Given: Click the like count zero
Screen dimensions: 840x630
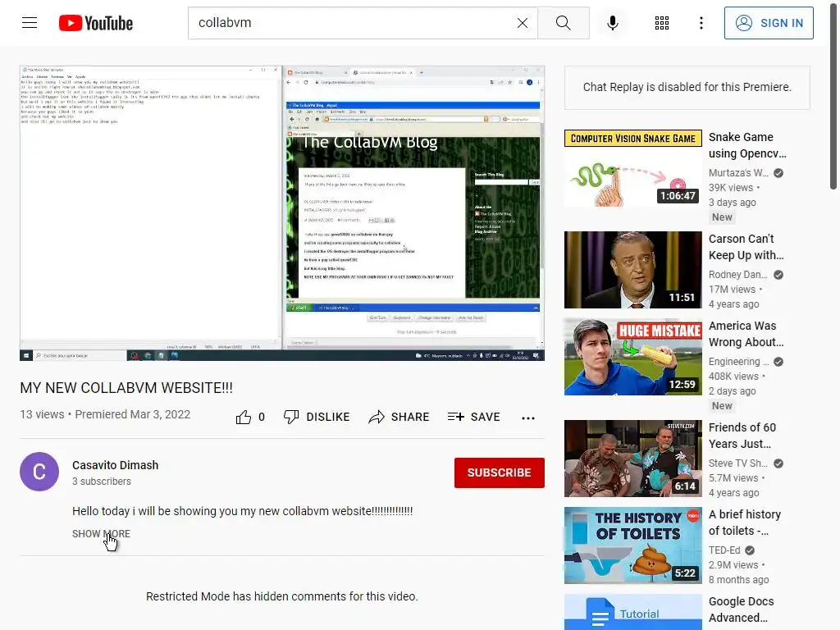Looking at the screenshot, I should [262, 417].
